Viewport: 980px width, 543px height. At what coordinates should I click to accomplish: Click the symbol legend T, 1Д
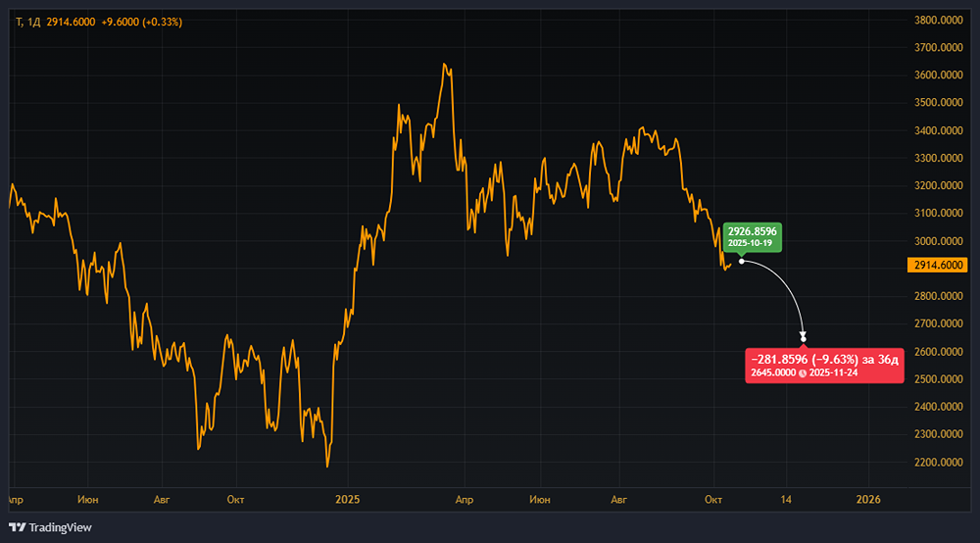click(x=28, y=22)
